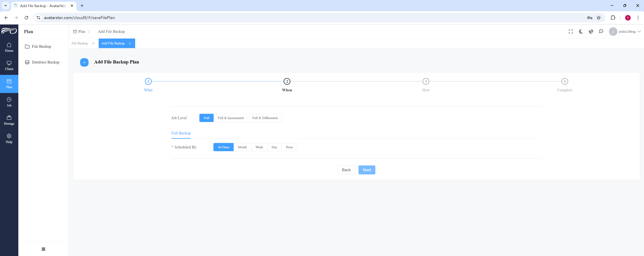This screenshot has height=256, width=644.
Task: Select Full job level
Action: 206,118
